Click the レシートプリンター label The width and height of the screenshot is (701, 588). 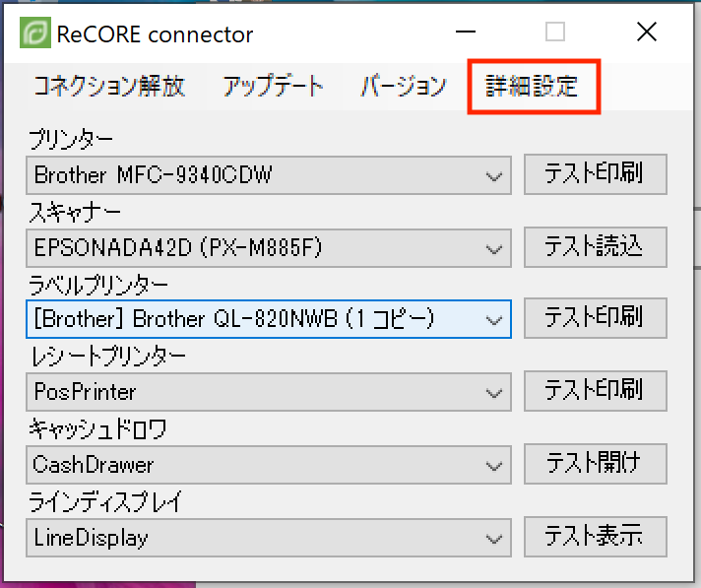click(x=107, y=357)
